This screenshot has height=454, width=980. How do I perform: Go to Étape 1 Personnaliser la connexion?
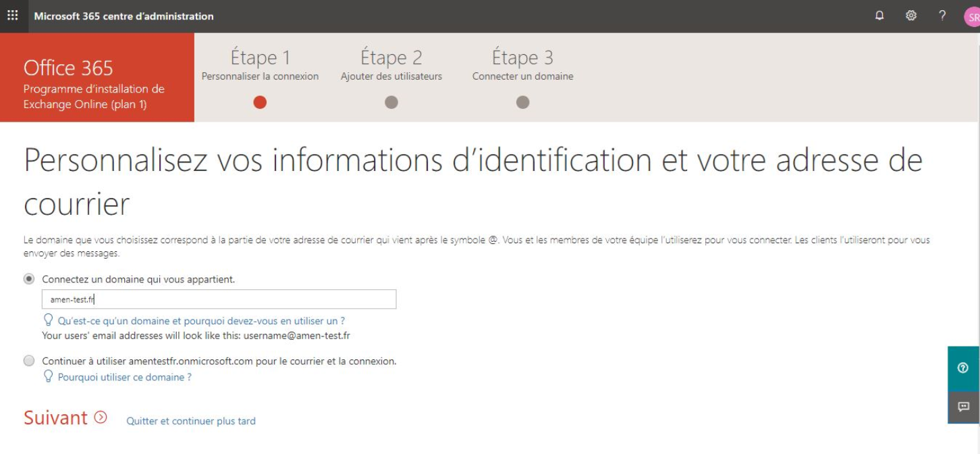pos(260,66)
